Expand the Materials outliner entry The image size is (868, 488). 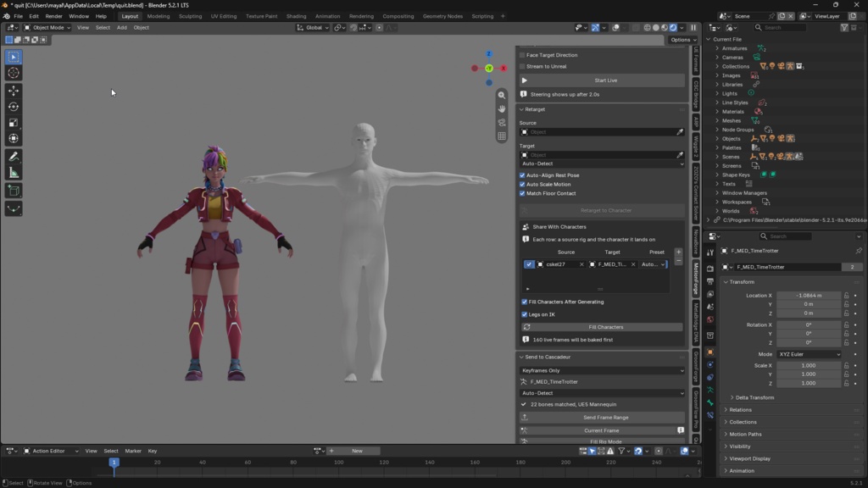click(x=717, y=112)
